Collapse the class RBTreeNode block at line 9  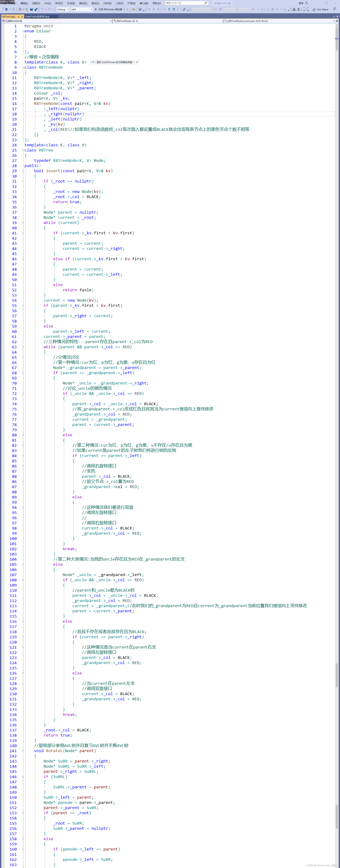pyautogui.click(x=23, y=67)
